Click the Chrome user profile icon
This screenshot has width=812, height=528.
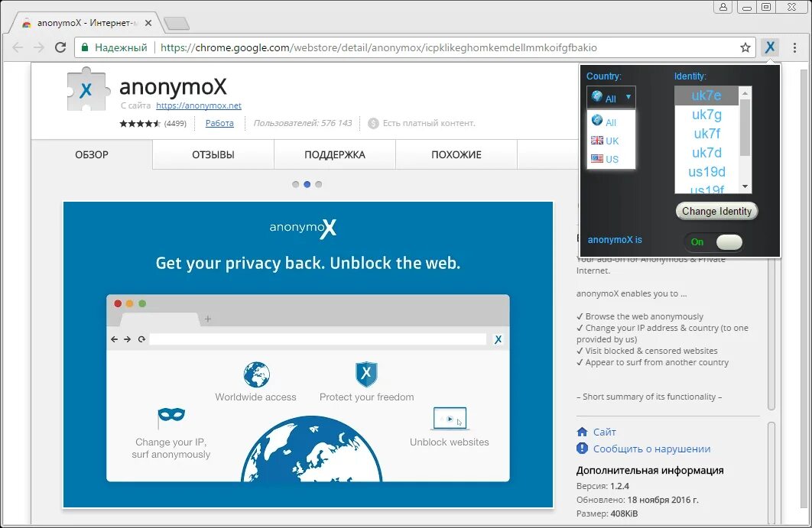(x=723, y=7)
